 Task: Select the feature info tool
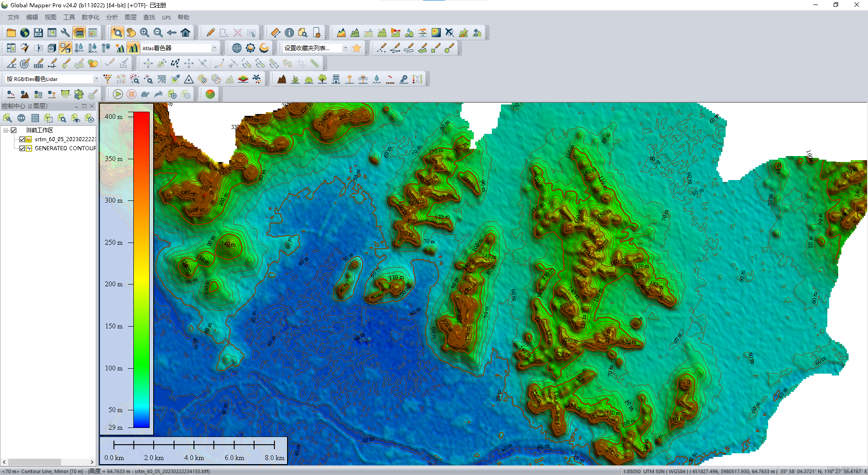coord(289,33)
